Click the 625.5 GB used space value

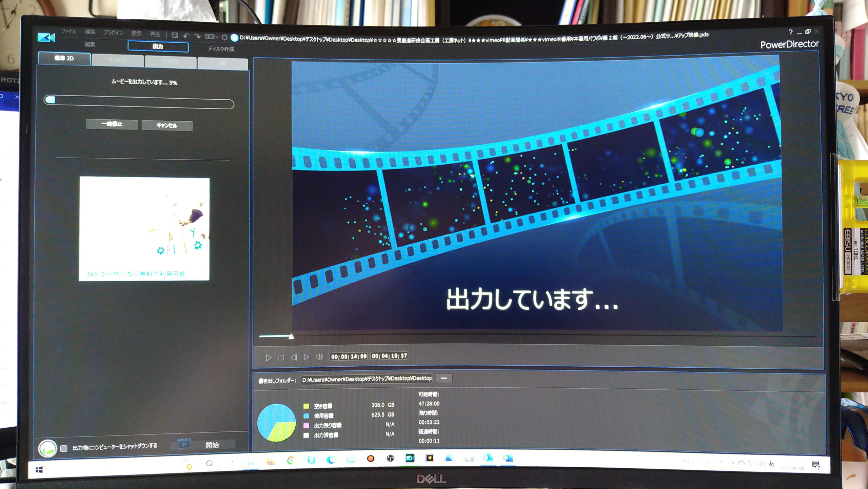tap(383, 414)
